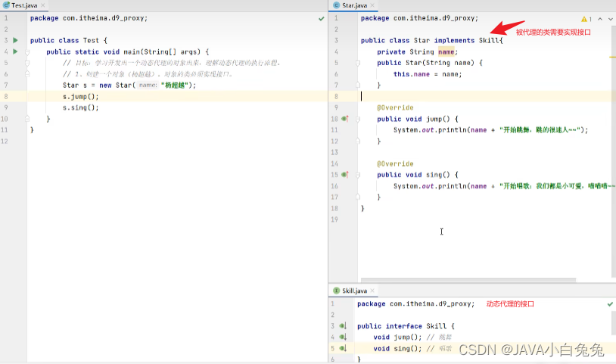Click line number 12 in Test.java gutter
This screenshot has height=364, width=616.
5,141
